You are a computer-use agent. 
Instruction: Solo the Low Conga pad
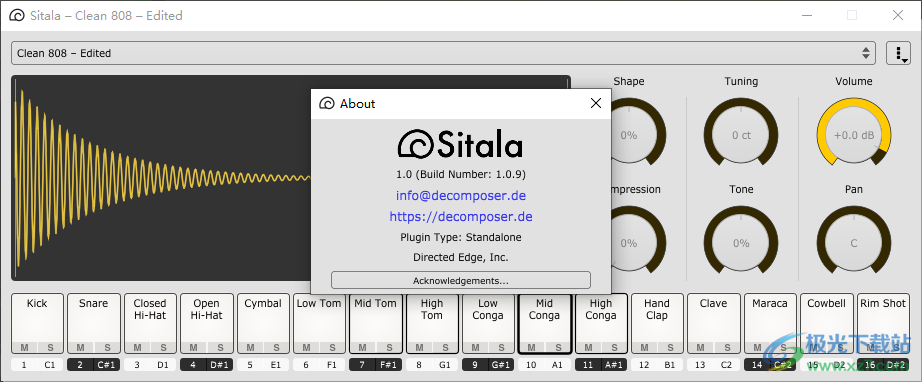(502, 347)
